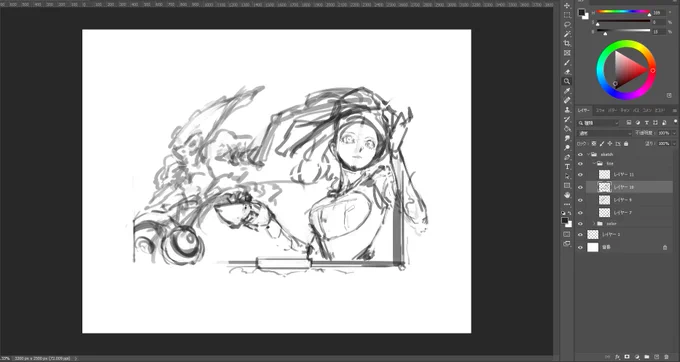Select the Crop tool

pyautogui.click(x=567, y=43)
